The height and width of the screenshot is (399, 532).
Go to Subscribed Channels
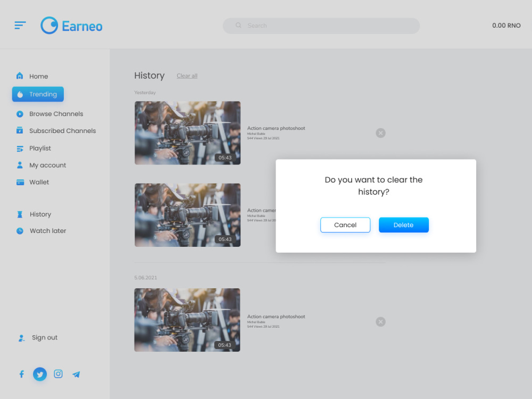[x=62, y=131]
